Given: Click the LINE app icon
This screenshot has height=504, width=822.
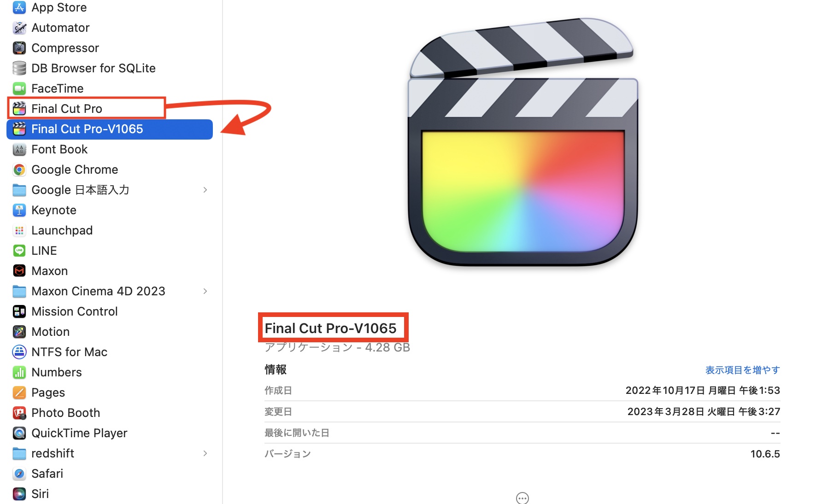Looking at the screenshot, I should tap(19, 251).
